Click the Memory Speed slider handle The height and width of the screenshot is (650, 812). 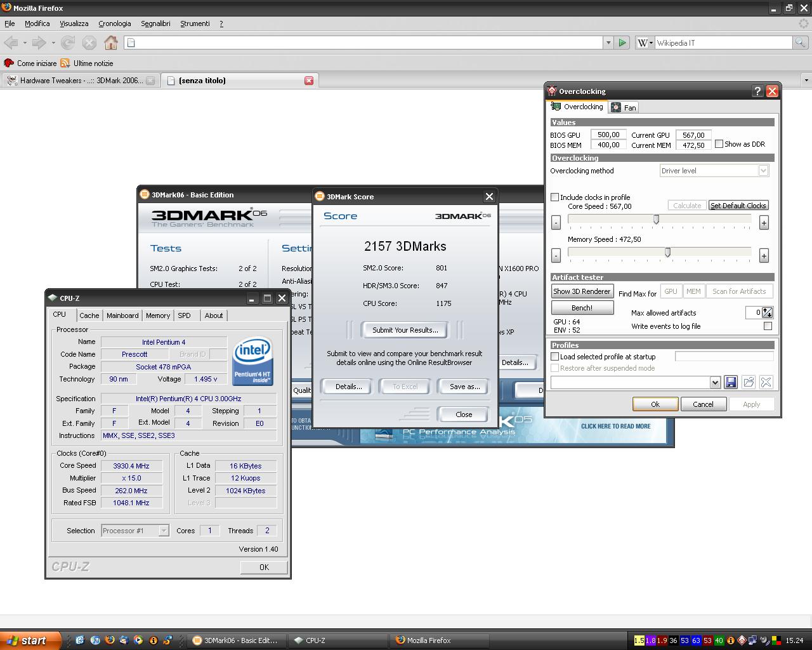(667, 253)
